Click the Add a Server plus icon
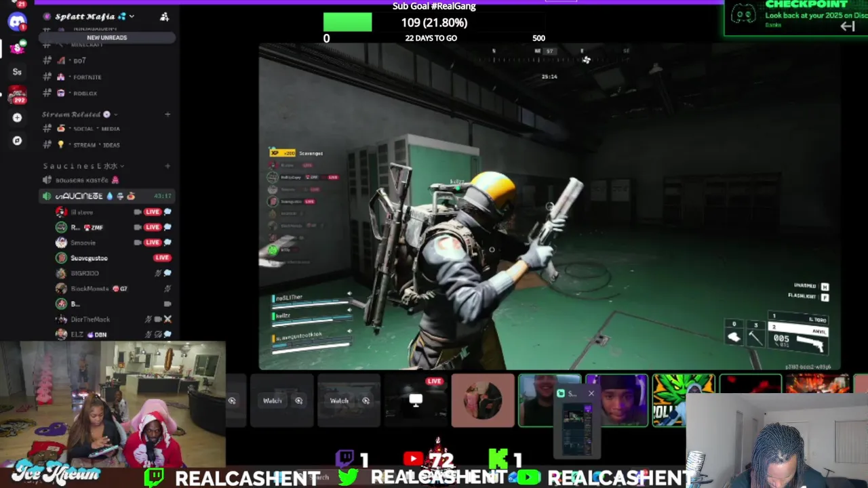Screen dimensions: 868x488 [17, 118]
